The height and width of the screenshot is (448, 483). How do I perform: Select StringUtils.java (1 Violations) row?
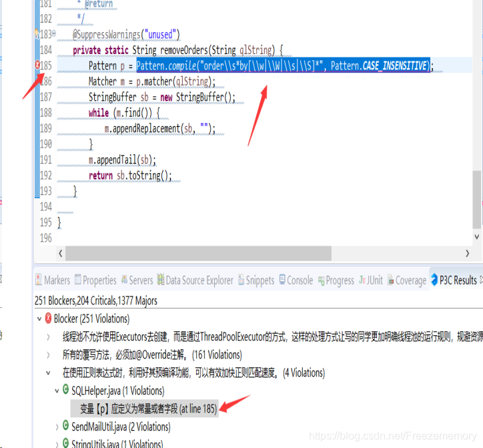[117, 444]
